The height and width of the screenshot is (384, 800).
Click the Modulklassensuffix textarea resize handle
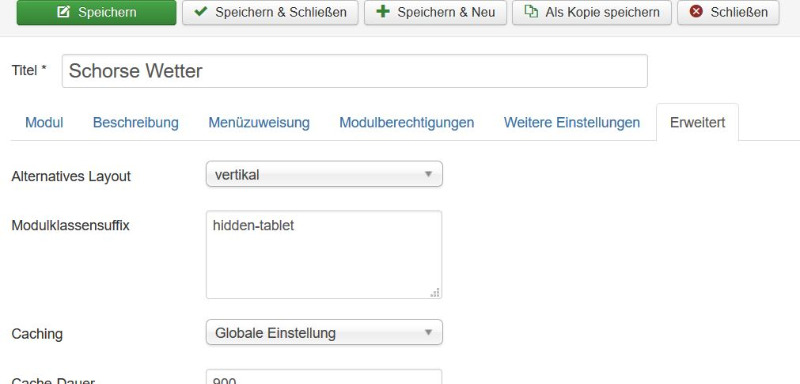(x=435, y=292)
